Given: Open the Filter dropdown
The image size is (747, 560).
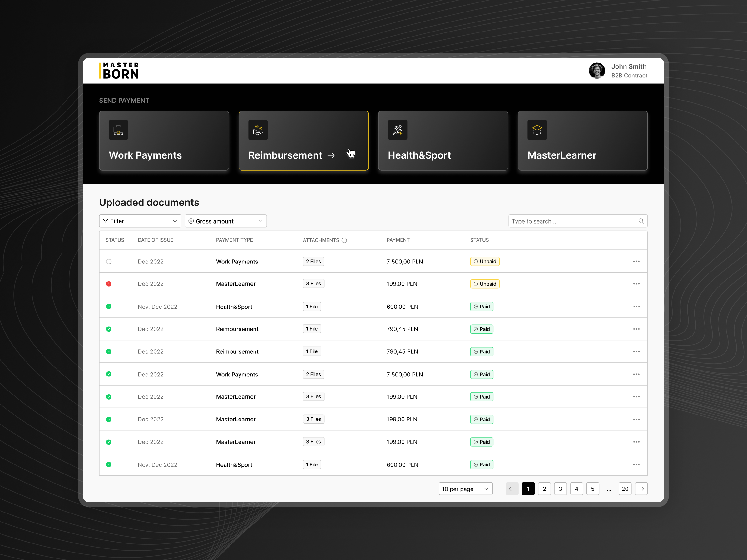Looking at the screenshot, I should point(140,221).
